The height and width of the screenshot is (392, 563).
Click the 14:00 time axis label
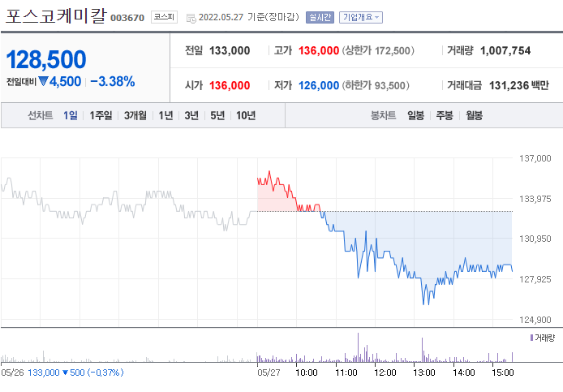point(463,373)
